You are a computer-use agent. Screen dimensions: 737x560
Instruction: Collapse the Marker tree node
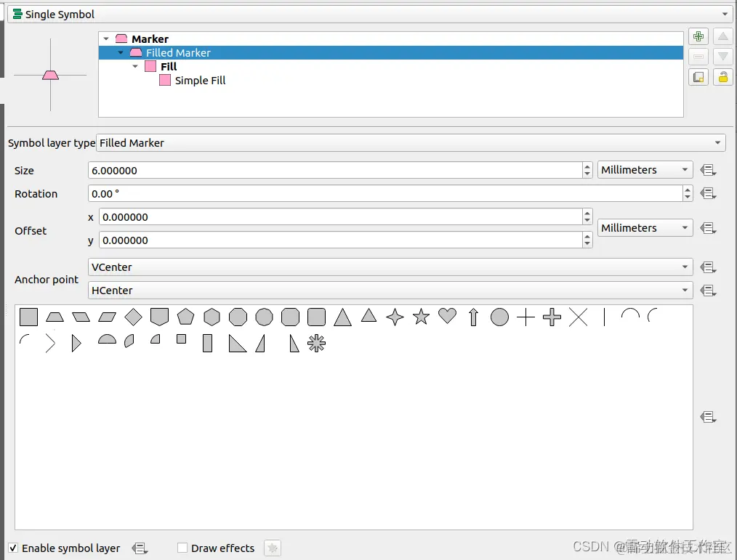click(106, 38)
